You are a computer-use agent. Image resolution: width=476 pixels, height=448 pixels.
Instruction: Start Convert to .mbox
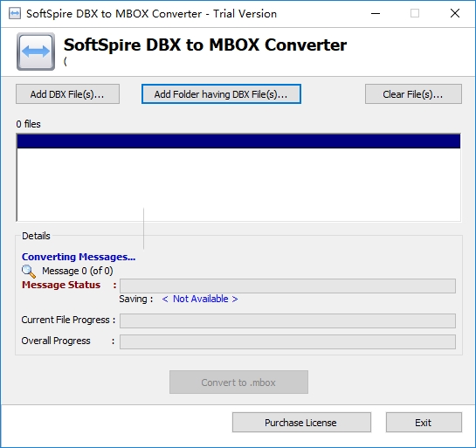238,383
